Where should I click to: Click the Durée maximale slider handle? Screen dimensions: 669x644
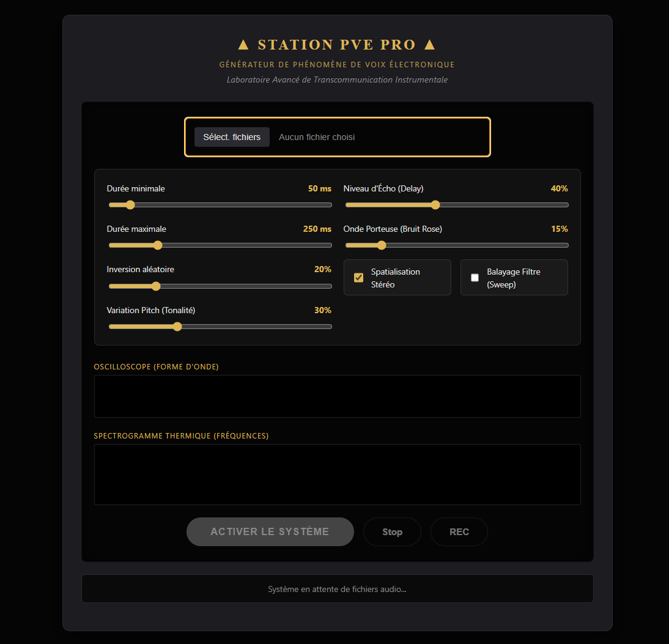pyautogui.click(x=158, y=245)
